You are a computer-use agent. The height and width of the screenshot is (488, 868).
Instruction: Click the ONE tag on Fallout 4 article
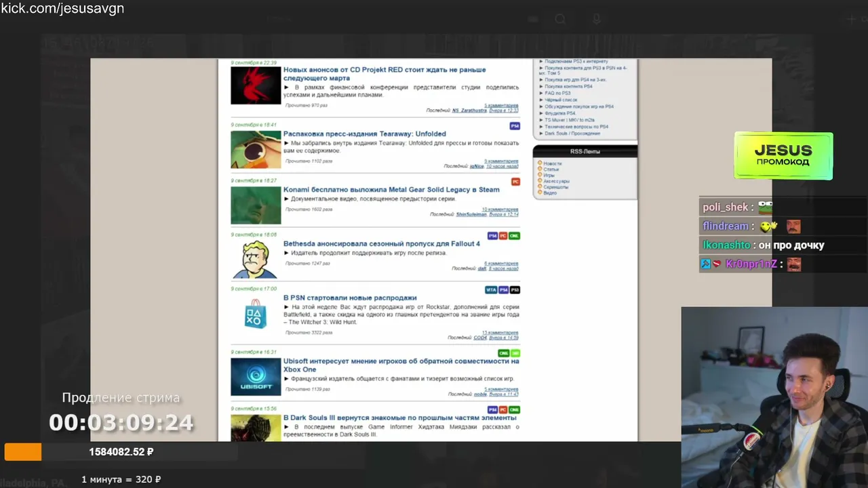point(515,236)
